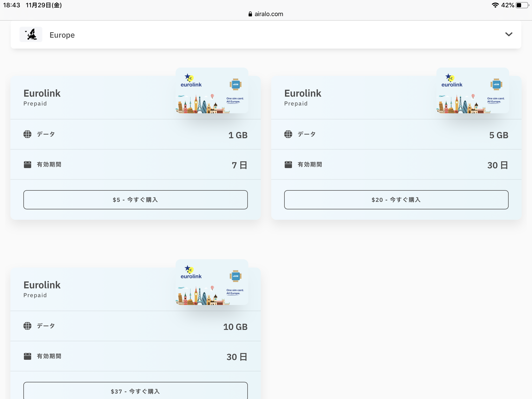Open the Eurolink card image of 5 GB plan
This screenshot has width=532, height=399.
coord(473,90)
